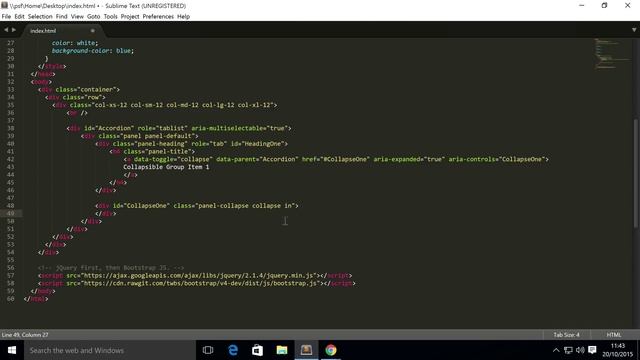
Task: Click line number 60 in gutter
Action: coord(10,299)
